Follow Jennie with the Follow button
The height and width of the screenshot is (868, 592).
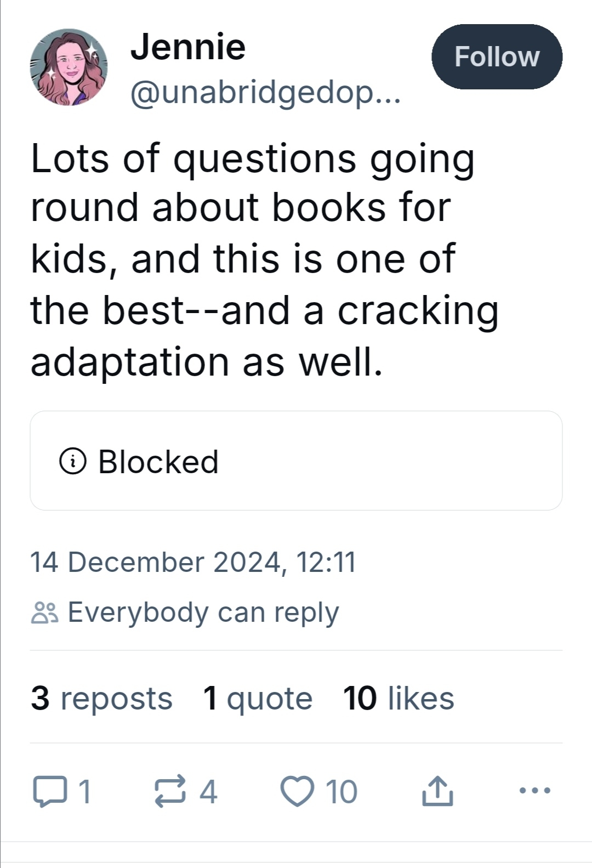point(497,57)
